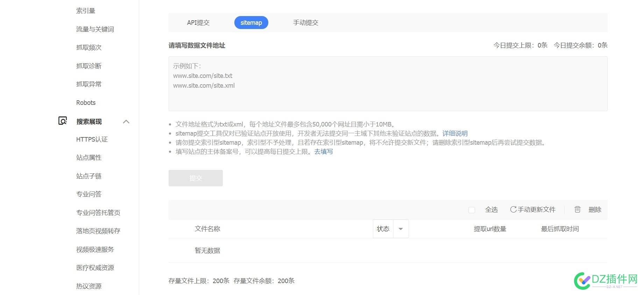The width and height of the screenshot is (644, 295).
Task: Collapse the 搜索展现 section chevron
Action: (x=126, y=122)
